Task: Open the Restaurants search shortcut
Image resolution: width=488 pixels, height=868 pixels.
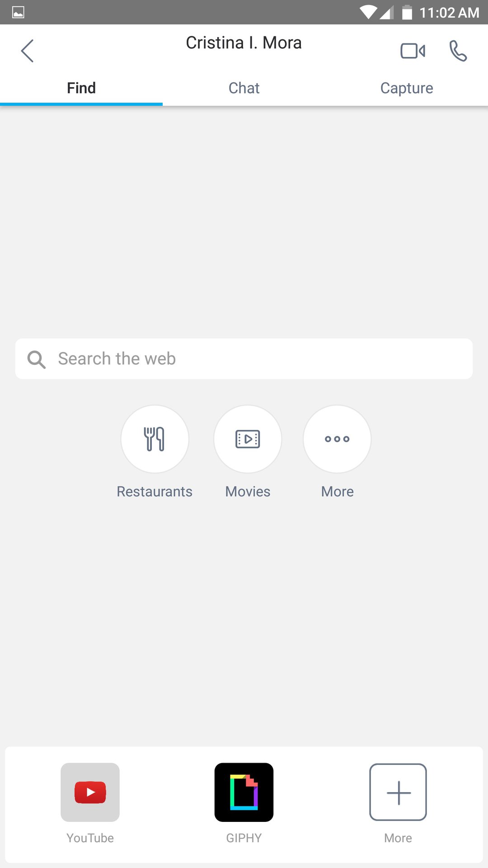Action: [155, 439]
